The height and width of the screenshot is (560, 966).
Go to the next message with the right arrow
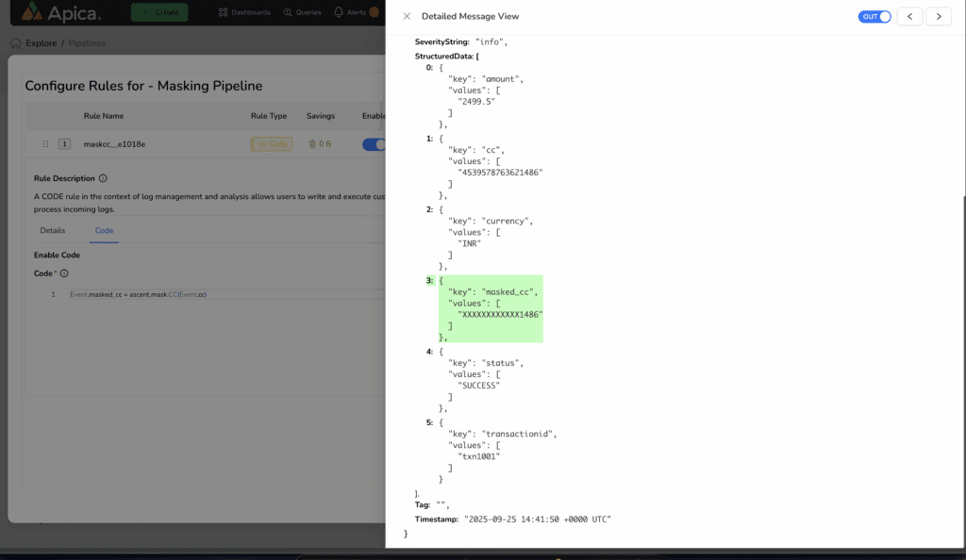click(938, 16)
